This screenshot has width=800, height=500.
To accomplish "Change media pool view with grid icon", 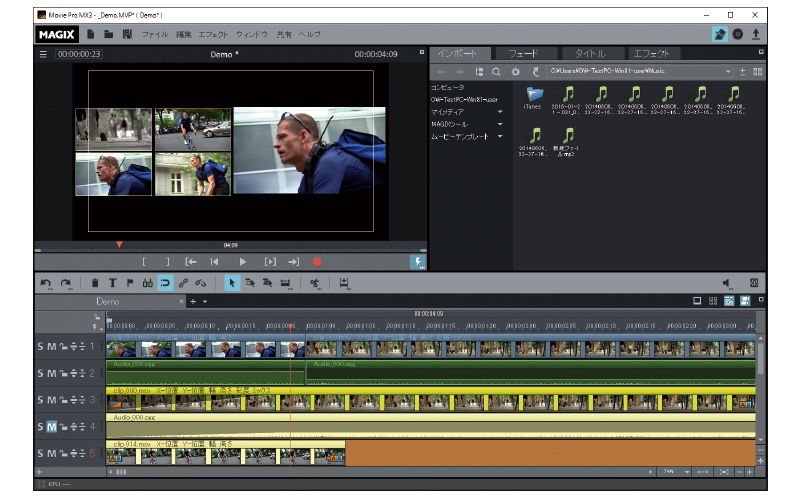I will pos(758,72).
